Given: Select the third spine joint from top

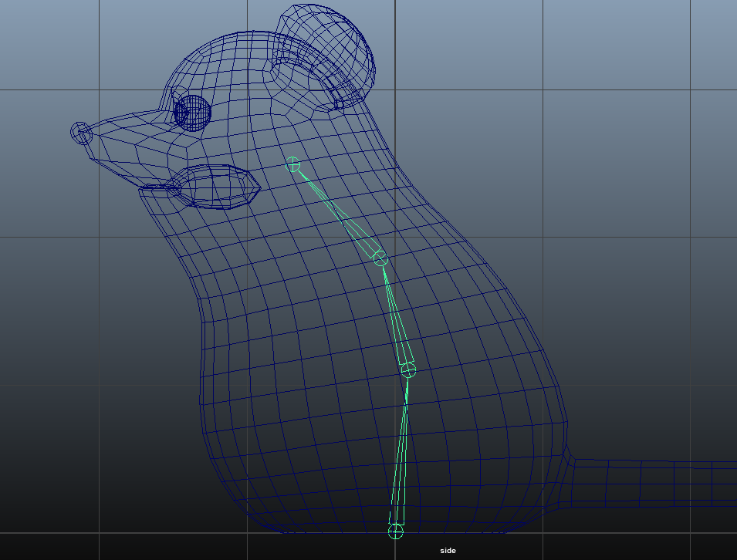Looking at the screenshot, I should [x=408, y=371].
